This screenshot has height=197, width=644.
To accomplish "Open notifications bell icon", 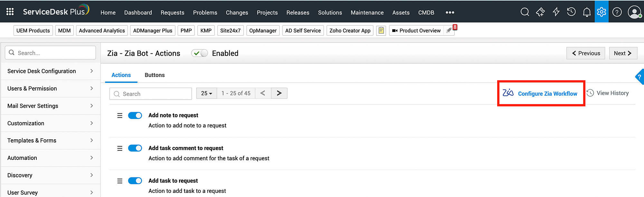I will (x=587, y=12).
